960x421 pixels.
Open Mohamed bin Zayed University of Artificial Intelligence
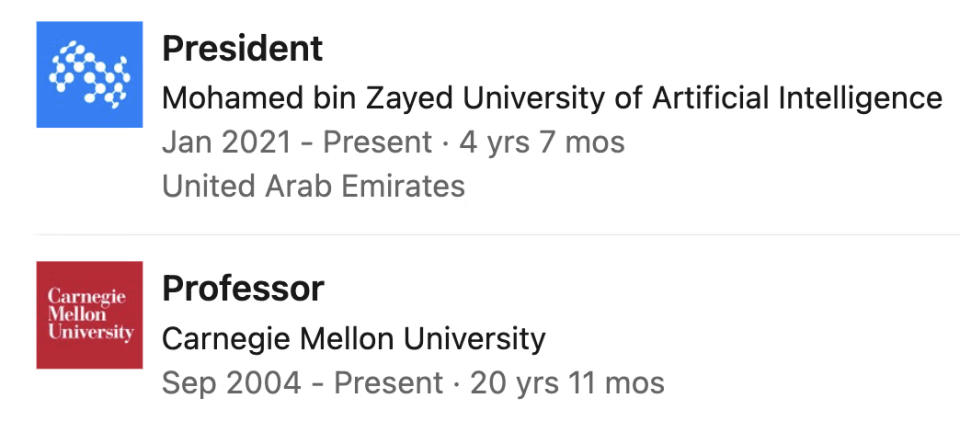click(x=552, y=98)
